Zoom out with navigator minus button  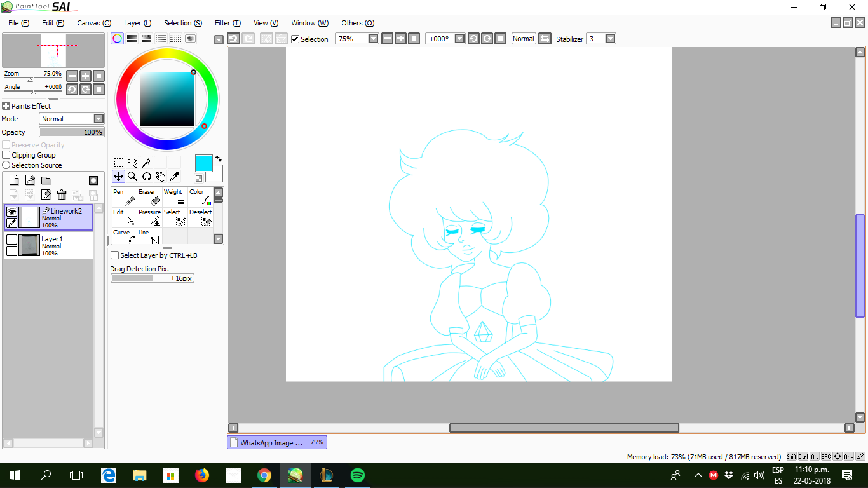click(x=72, y=75)
